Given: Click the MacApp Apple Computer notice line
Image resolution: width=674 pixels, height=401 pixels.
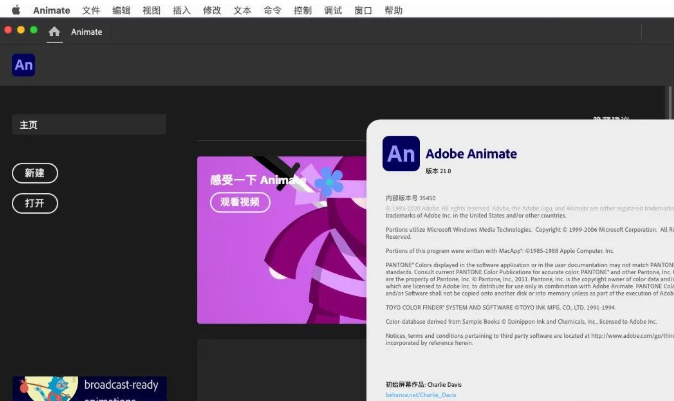Looking at the screenshot, I should pyautogui.click(x=499, y=251).
